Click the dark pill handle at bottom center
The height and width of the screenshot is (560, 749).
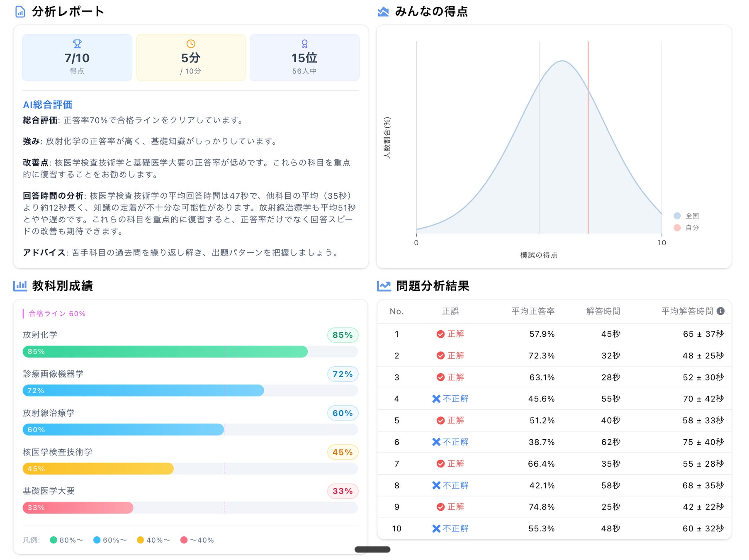click(x=372, y=550)
